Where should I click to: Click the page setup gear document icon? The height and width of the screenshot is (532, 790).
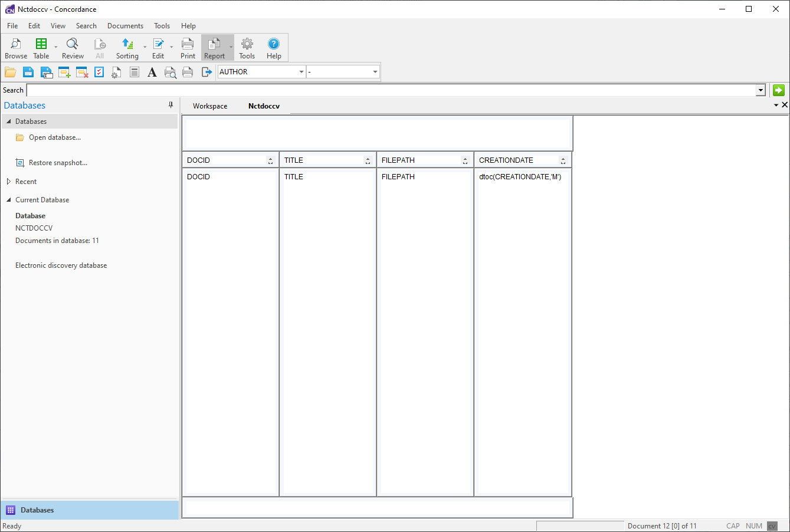coord(116,72)
